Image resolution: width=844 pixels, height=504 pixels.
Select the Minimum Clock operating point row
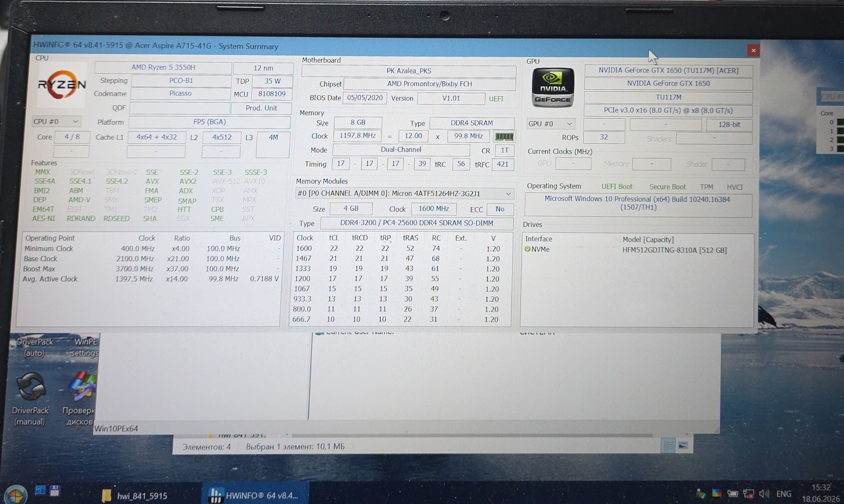click(152, 249)
